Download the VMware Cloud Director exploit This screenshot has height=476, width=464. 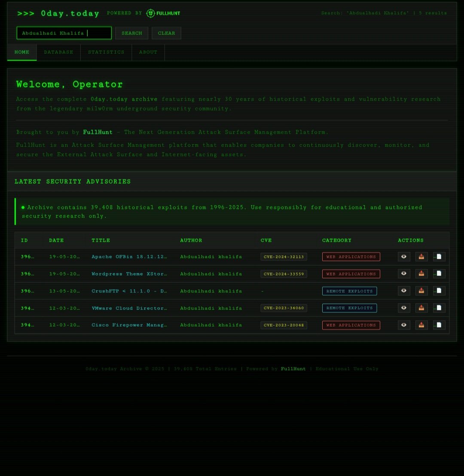click(421, 308)
